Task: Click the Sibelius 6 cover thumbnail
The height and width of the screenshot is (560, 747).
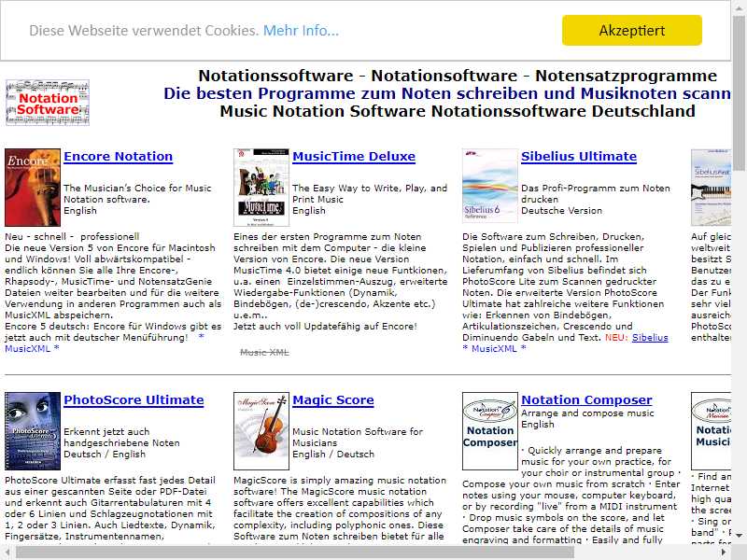Action: (490, 186)
